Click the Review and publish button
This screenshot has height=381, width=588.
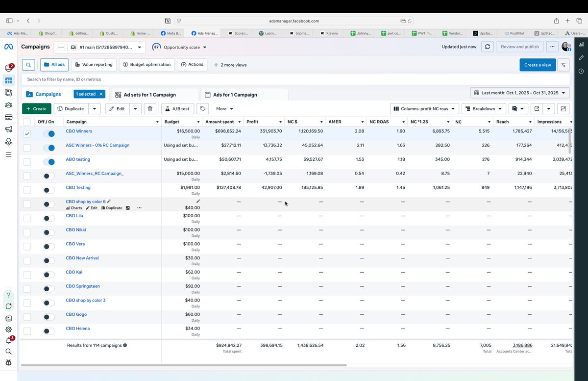coord(519,47)
